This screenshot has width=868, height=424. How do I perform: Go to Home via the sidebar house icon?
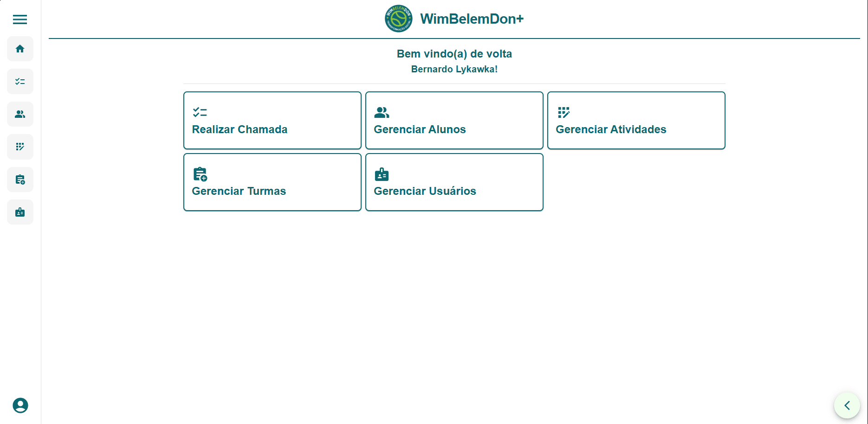click(x=20, y=49)
